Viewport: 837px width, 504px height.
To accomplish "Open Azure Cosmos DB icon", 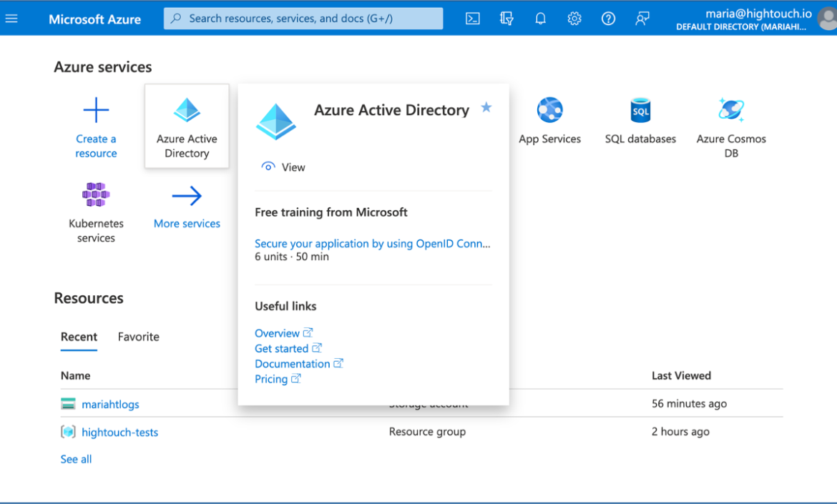I will click(731, 110).
